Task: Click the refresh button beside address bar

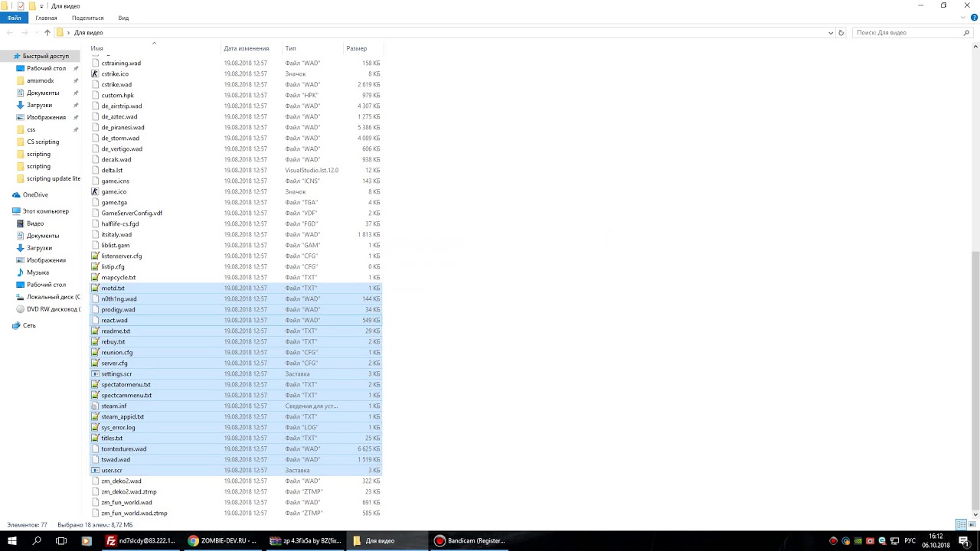Action: click(x=841, y=33)
